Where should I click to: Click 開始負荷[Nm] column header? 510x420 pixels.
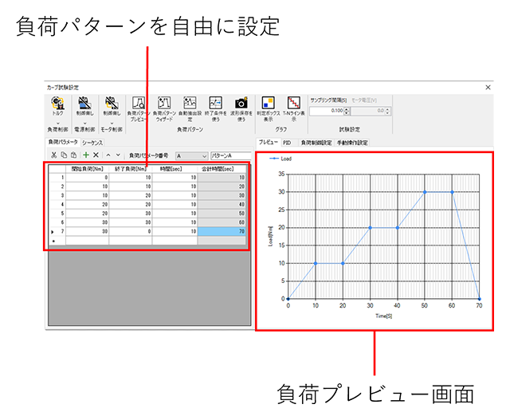[x=87, y=169]
